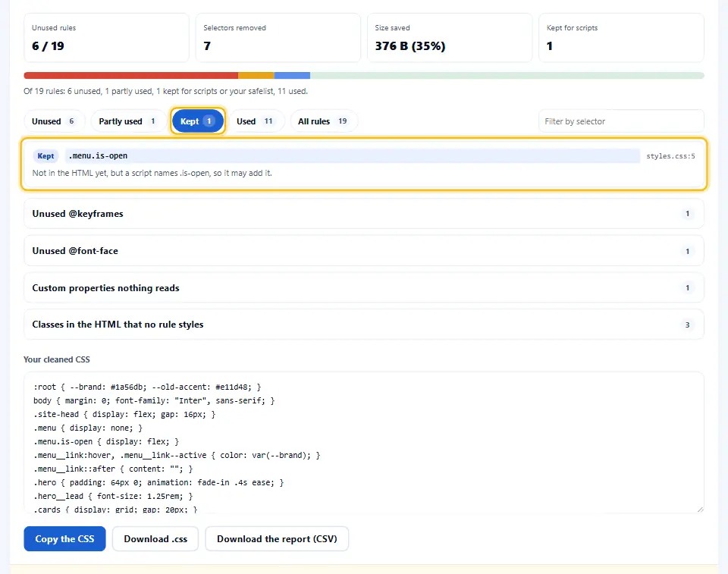Show the Used rules tab

tap(256, 121)
